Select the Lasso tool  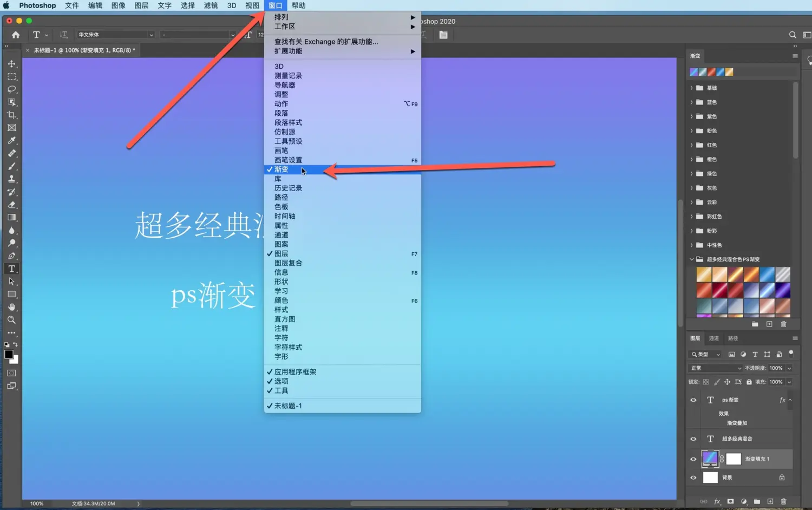11,89
